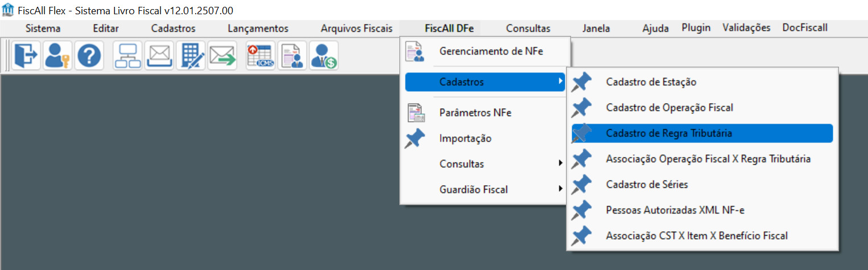This screenshot has width=868, height=270.
Task: Click the envelope inbox tray icon
Action: (x=160, y=56)
